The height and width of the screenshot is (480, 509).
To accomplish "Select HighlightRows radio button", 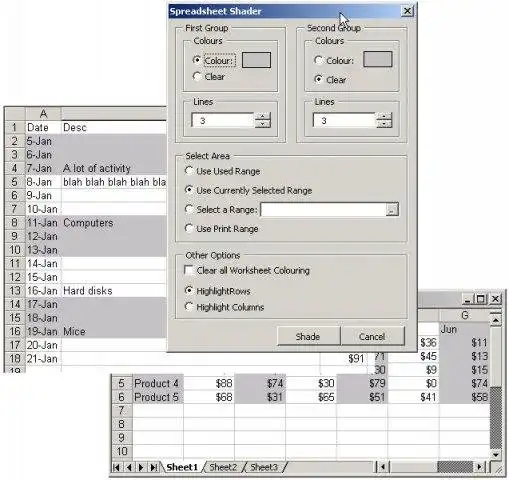I will (189, 291).
